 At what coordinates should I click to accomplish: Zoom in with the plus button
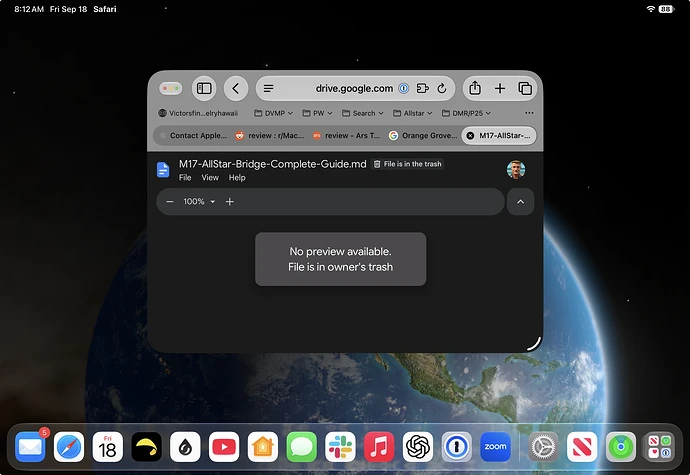coord(230,202)
